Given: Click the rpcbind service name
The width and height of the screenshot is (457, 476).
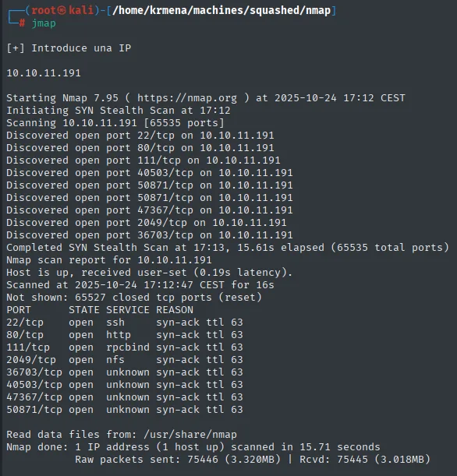Looking at the screenshot, I should tap(128, 347).
